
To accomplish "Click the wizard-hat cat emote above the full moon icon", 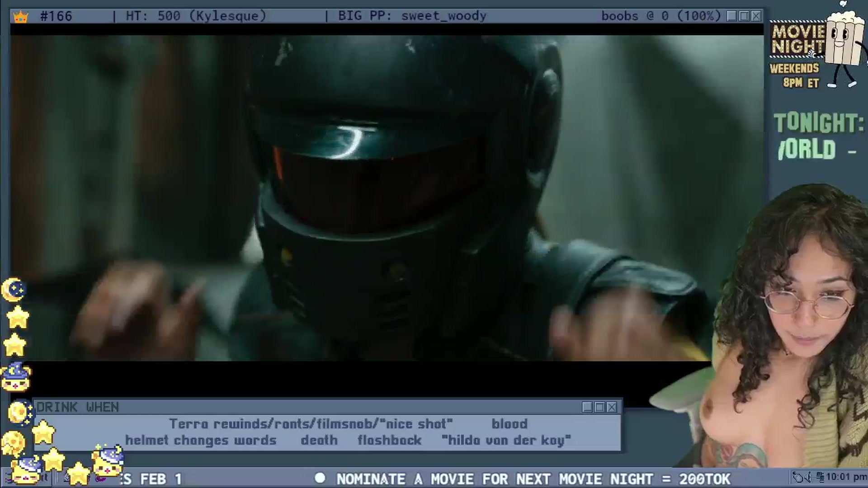I will tap(16, 377).
